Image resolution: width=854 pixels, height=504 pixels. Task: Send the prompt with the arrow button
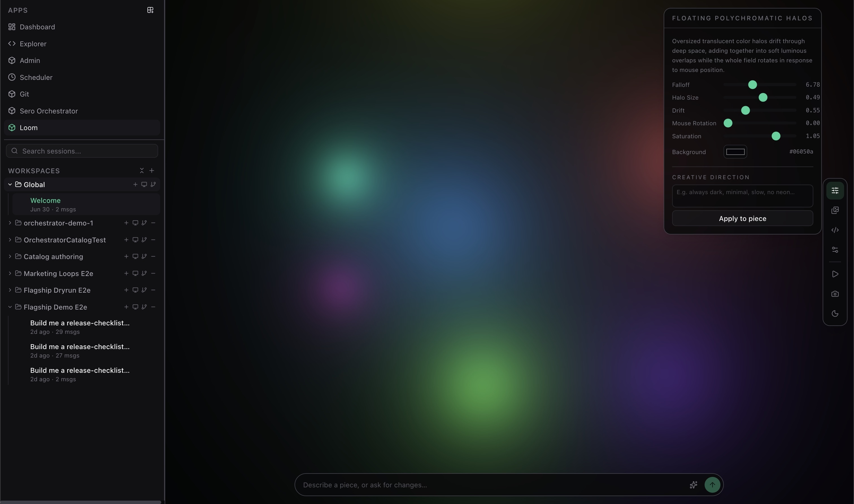pos(712,485)
